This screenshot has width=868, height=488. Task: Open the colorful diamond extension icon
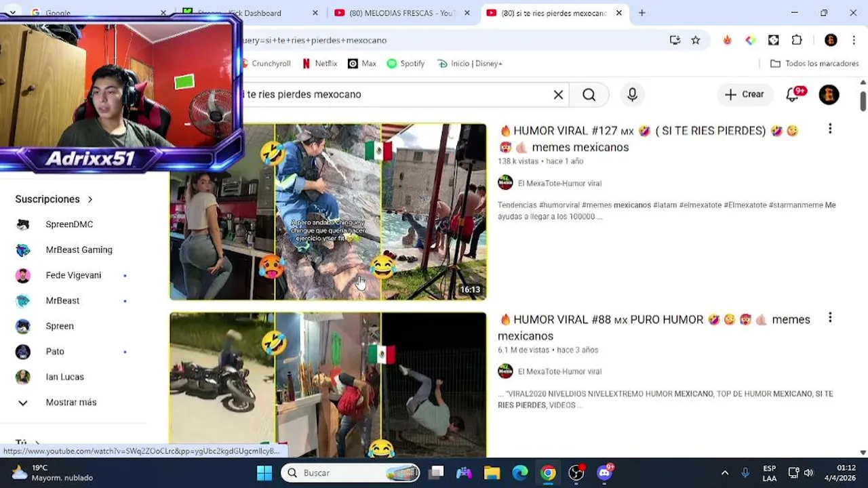coord(750,40)
